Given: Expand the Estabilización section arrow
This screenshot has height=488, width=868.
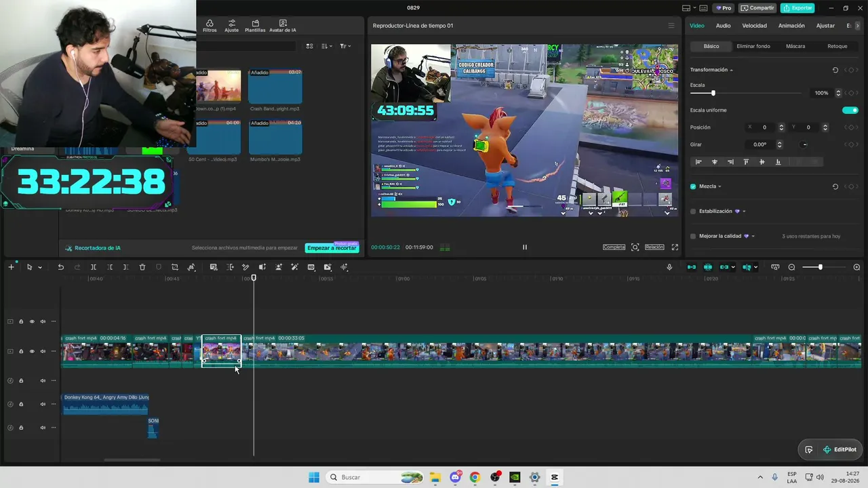Looking at the screenshot, I should pos(744,211).
